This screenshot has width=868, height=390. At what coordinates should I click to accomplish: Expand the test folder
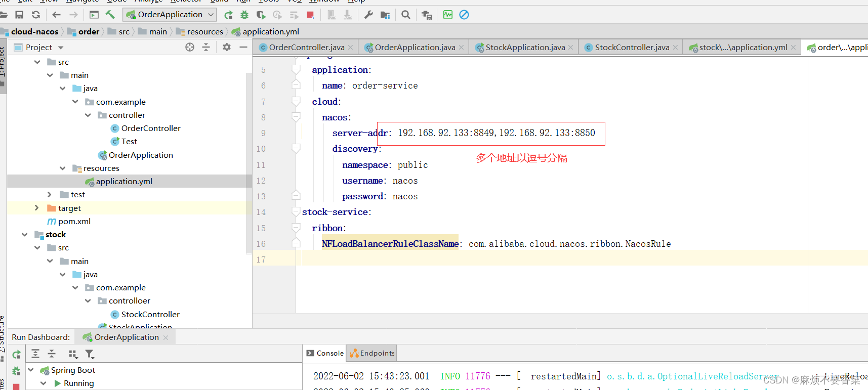(50, 194)
